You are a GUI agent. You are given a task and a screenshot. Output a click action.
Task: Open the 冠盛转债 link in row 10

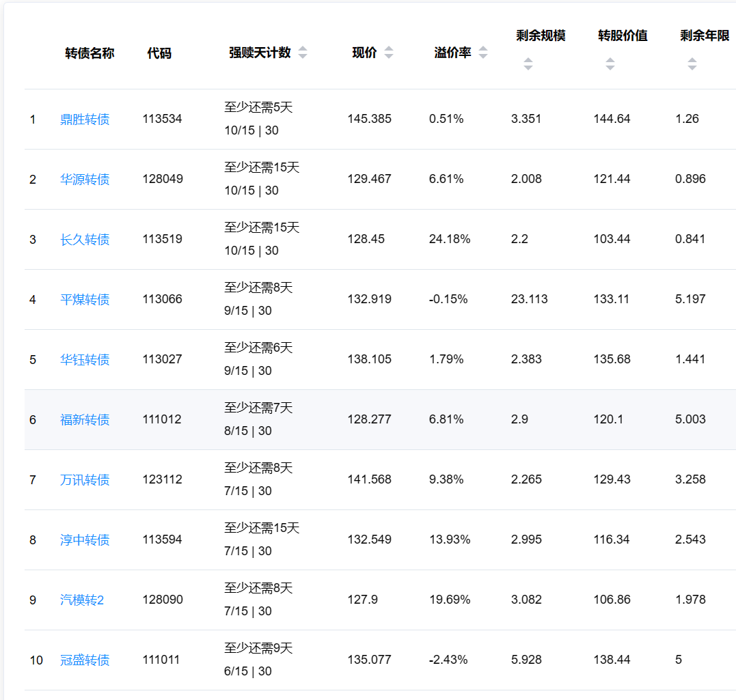tap(85, 660)
